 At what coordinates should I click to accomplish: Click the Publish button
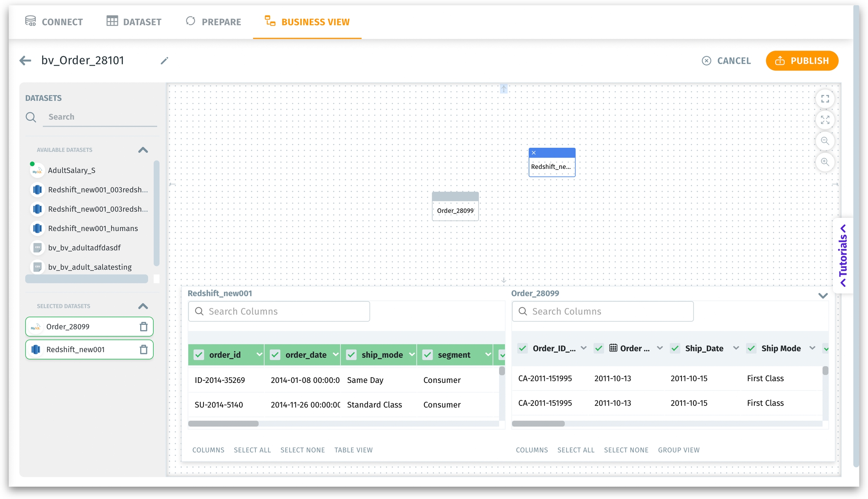[802, 61]
